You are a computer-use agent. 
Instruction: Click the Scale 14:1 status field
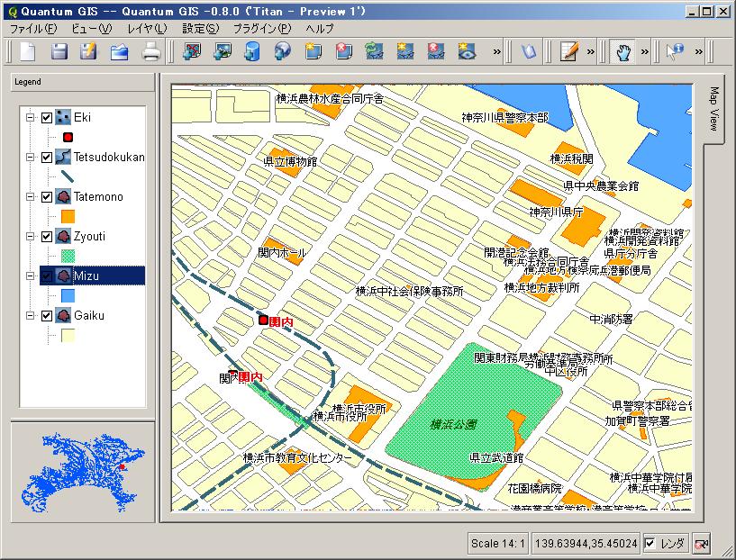(x=497, y=544)
